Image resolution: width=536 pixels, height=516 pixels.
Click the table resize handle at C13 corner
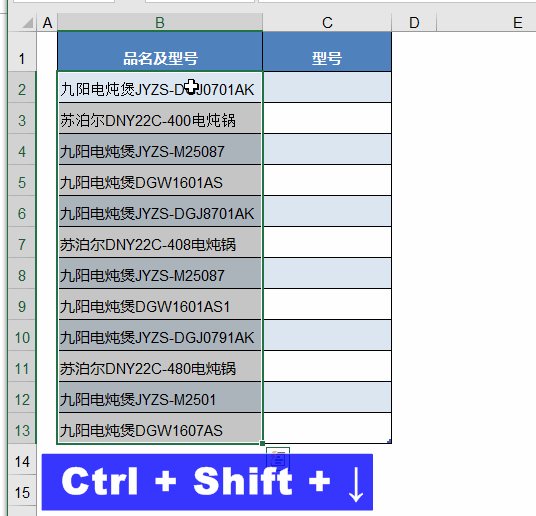pos(389,441)
